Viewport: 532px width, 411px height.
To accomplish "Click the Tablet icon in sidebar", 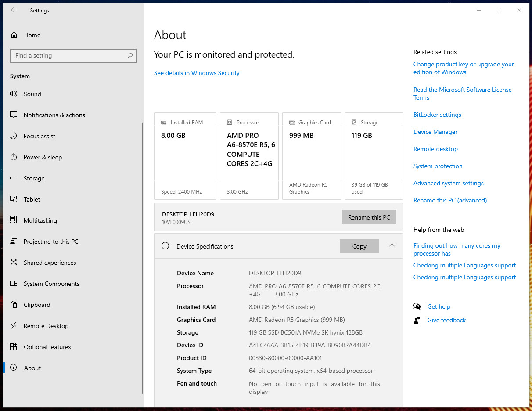I will 14,199.
